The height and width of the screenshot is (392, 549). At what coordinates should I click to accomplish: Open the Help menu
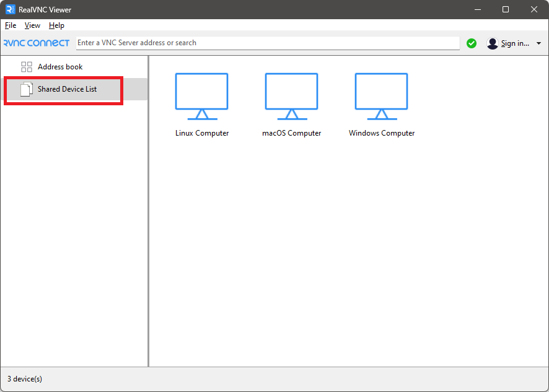coord(56,25)
